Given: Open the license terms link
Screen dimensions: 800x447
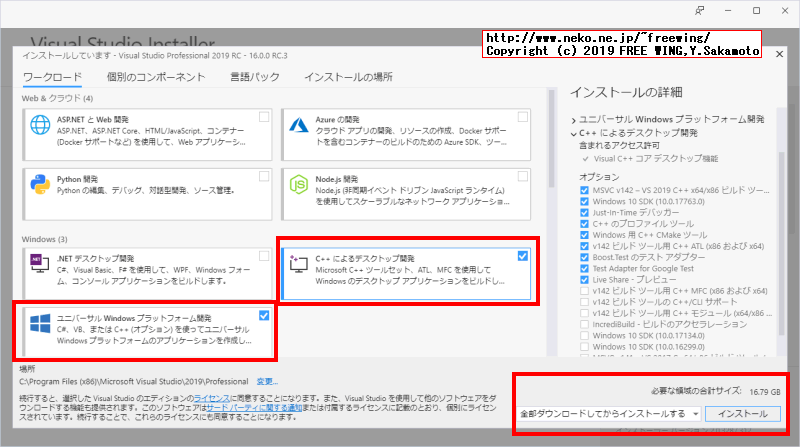Looking at the screenshot, I should pos(212,399).
